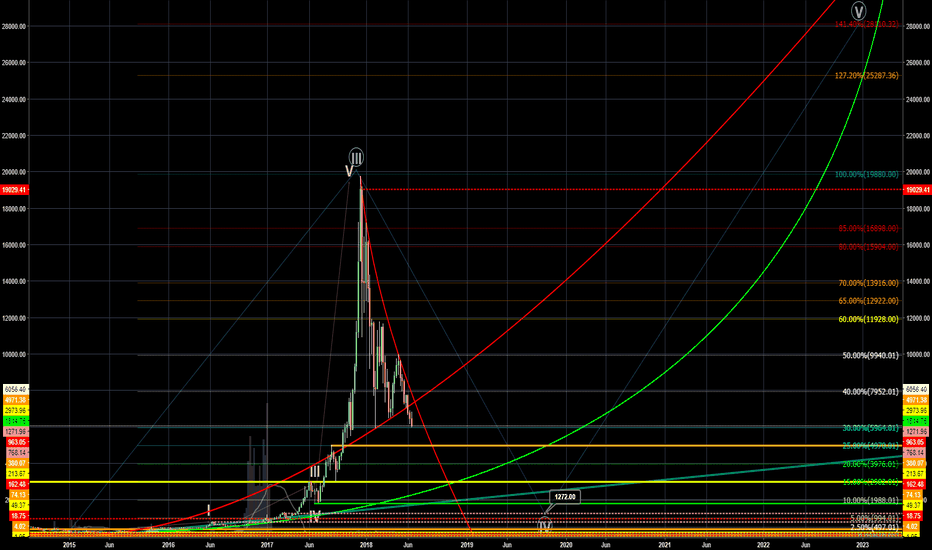Click the 70.00%(13916.00) Fibonacci label
The width and height of the screenshot is (932, 550).
coord(868,283)
